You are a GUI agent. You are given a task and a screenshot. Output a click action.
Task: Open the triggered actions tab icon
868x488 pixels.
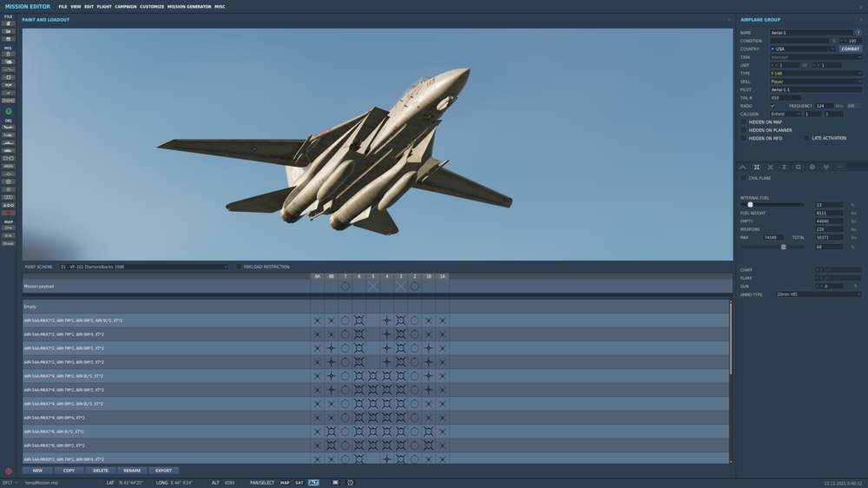pos(771,168)
